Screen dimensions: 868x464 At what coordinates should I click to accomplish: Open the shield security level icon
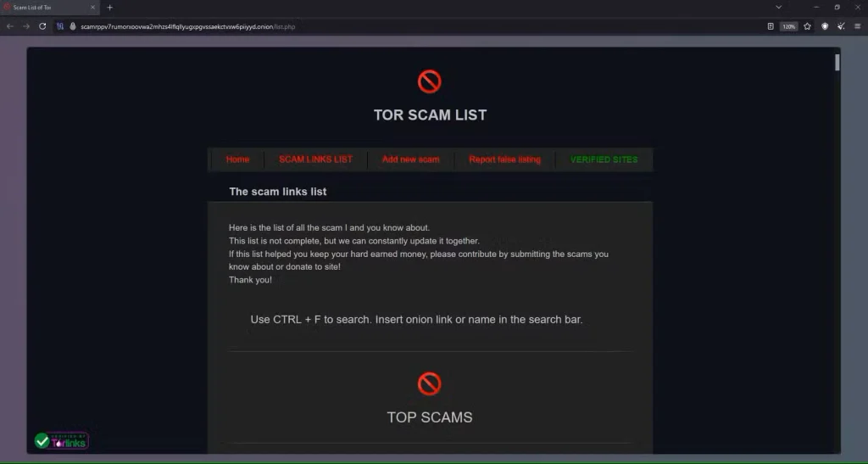pos(825,26)
